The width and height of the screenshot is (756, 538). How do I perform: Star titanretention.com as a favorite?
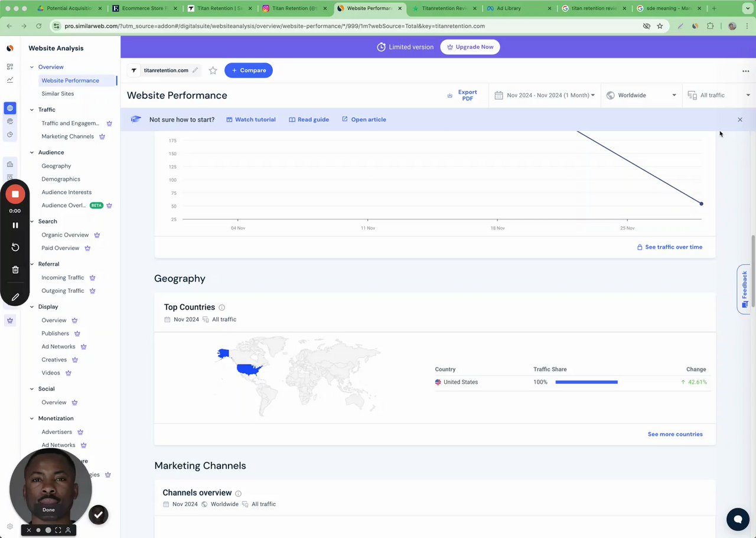[x=213, y=70]
